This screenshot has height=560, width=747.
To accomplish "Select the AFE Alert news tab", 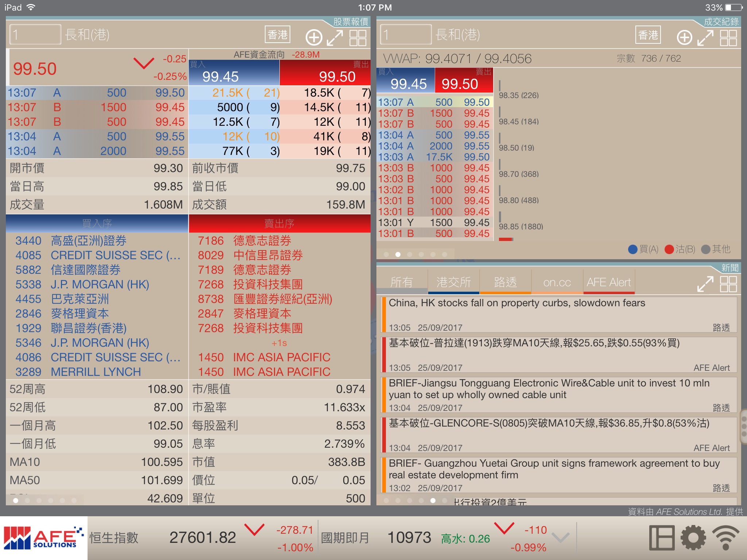I will coord(609,283).
